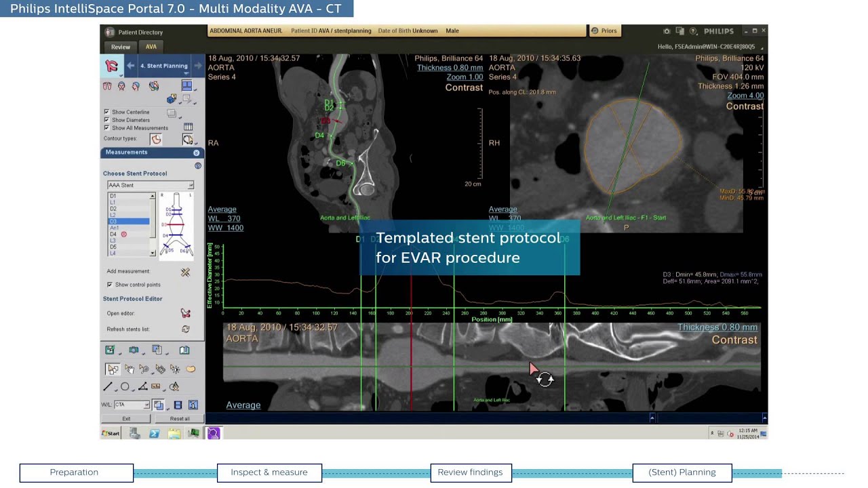Click the table columns icon near Show All Measurements
Screen dimensions: 868x488
coord(189,127)
